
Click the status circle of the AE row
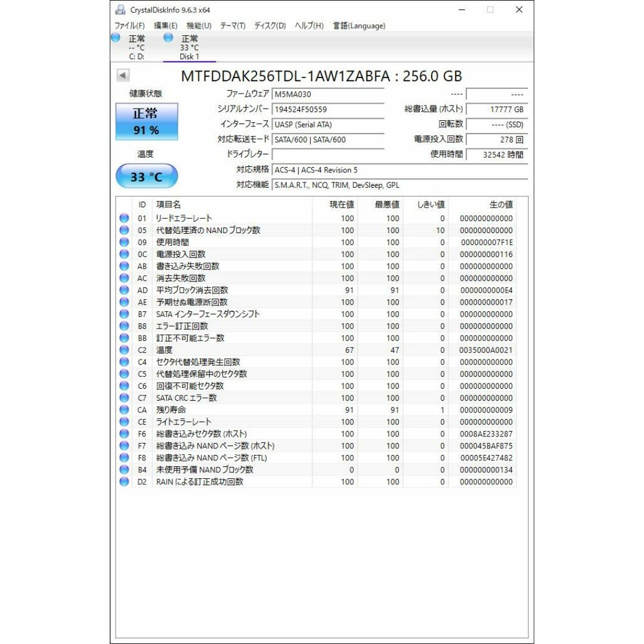click(x=124, y=302)
